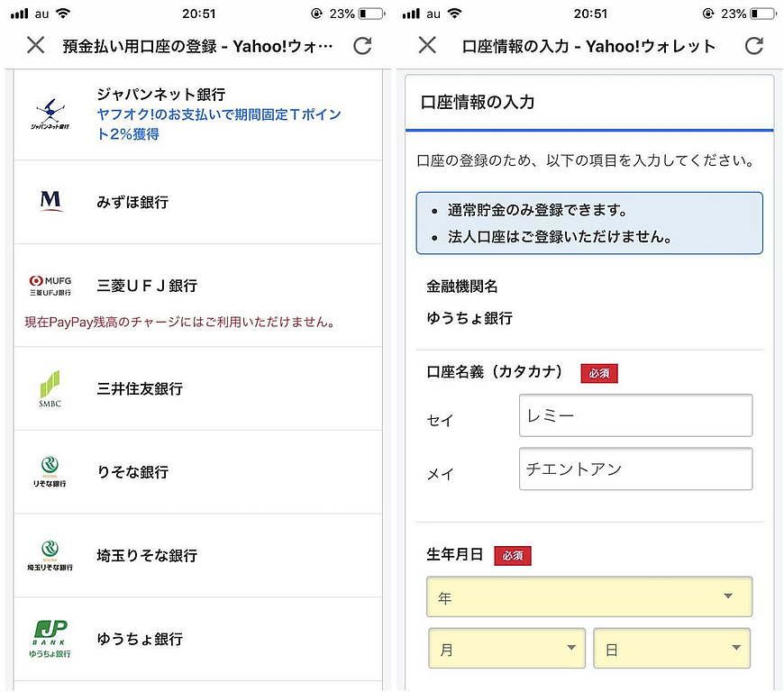Select the ゆうちょ銀行 JP Bank logo

coord(50,638)
